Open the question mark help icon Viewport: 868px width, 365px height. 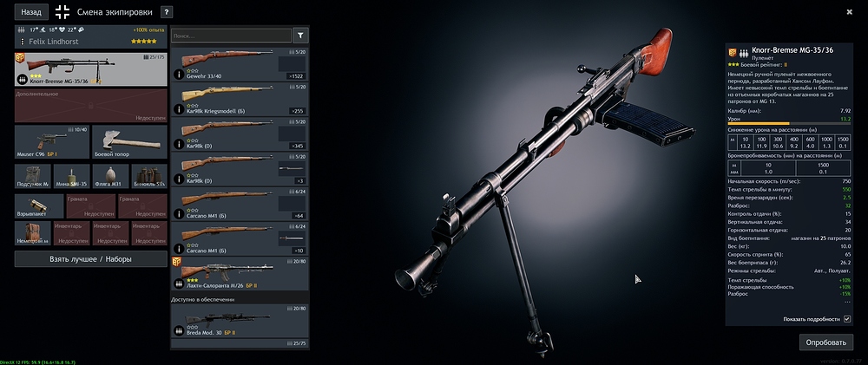[x=167, y=12]
